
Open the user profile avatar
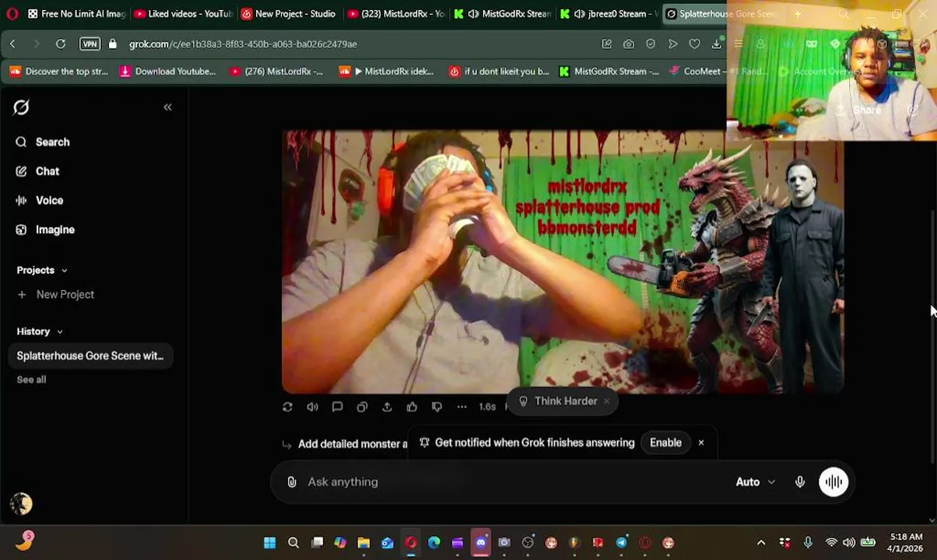click(21, 504)
